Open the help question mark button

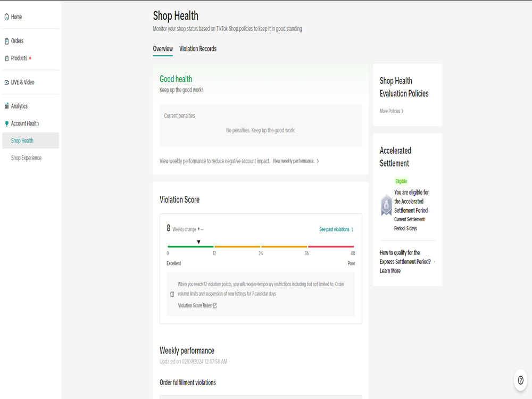[520, 380]
